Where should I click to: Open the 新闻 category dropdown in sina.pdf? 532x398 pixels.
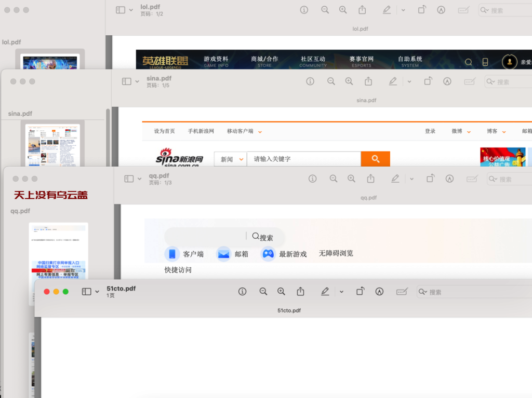231,159
